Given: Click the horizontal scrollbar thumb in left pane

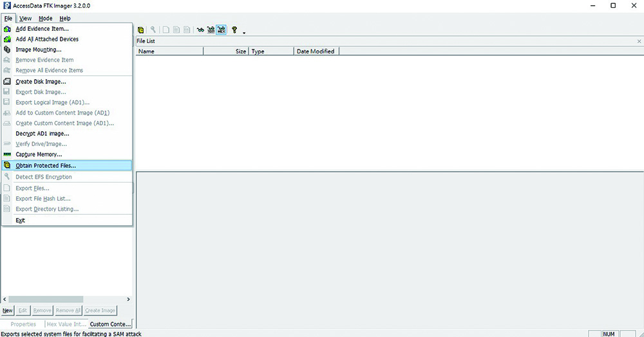Looking at the screenshot, I should [x=46, y=299].
